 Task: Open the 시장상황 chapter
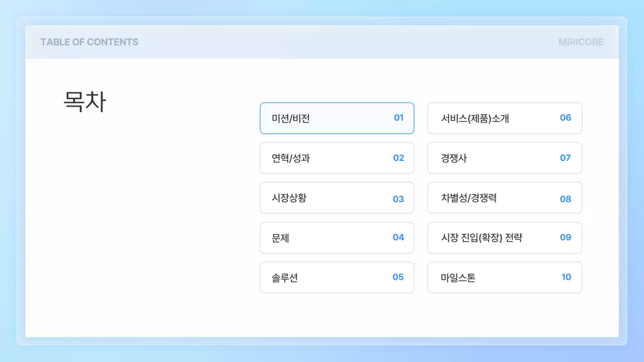point(337,198)
